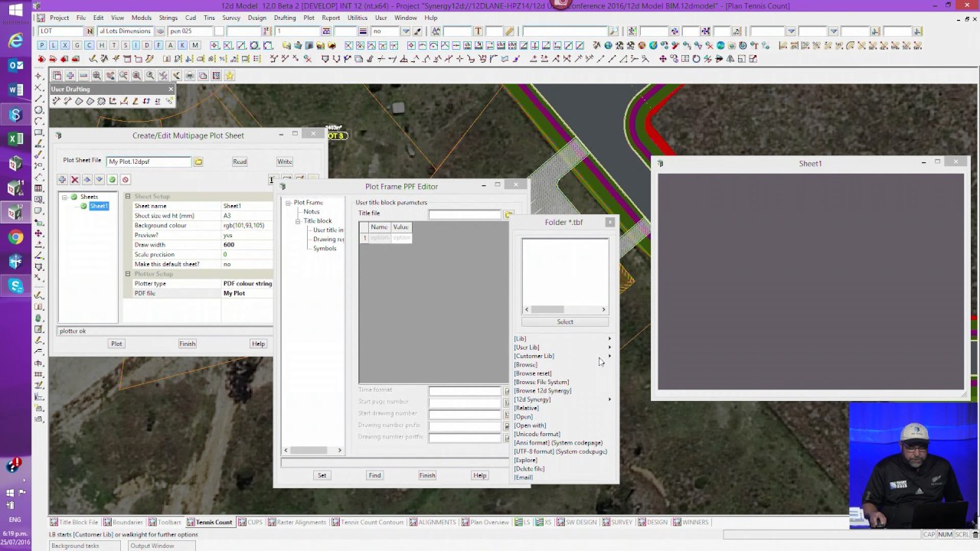The image size is (980, 551).
Task: Click the 'PDF colour string' plotter type value
Action: coord(247,283)
